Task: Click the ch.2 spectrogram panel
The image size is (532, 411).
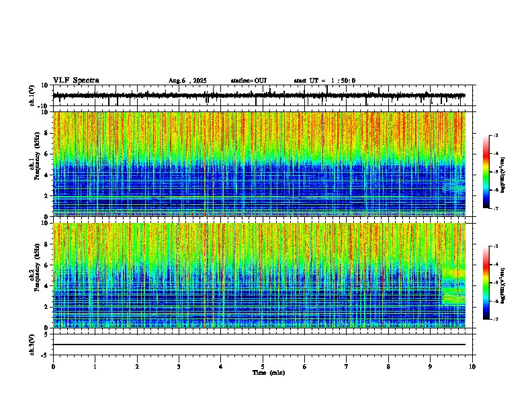Action: point(259,275)
